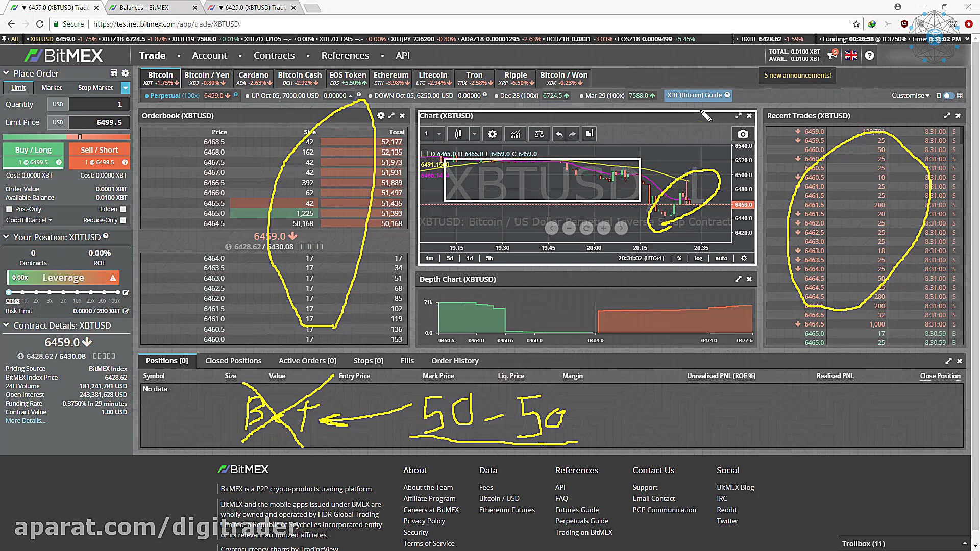Enable the Hidden order checkbox
The image size is (980, 551).
click(x=123, y=209)
